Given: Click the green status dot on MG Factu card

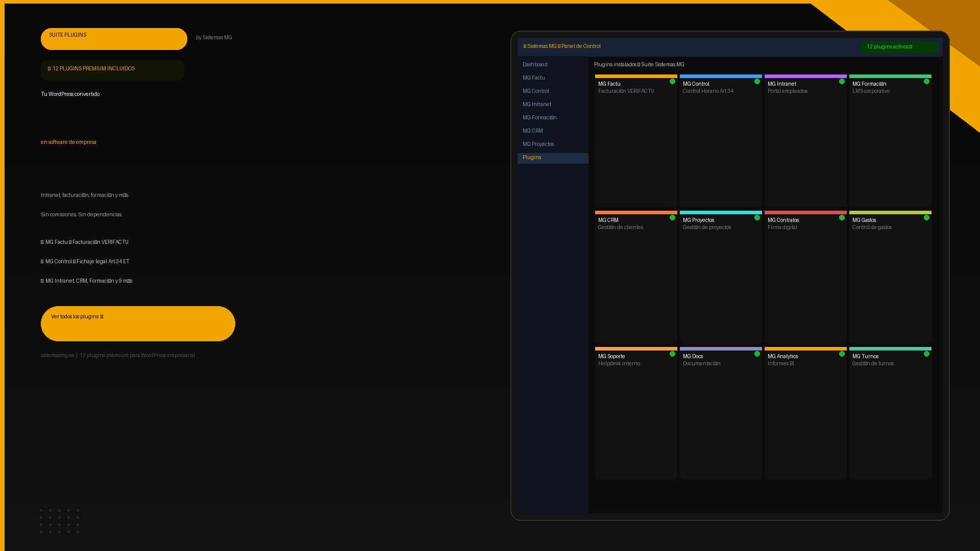Looking at the screenshot, I should (x=672, y=82).
